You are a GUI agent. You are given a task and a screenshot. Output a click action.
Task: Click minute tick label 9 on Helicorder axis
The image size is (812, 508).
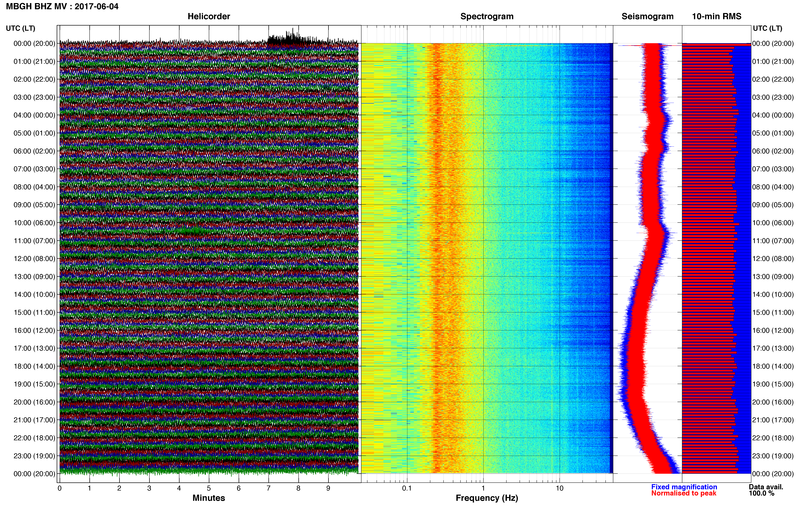click(x=328, y=488)
